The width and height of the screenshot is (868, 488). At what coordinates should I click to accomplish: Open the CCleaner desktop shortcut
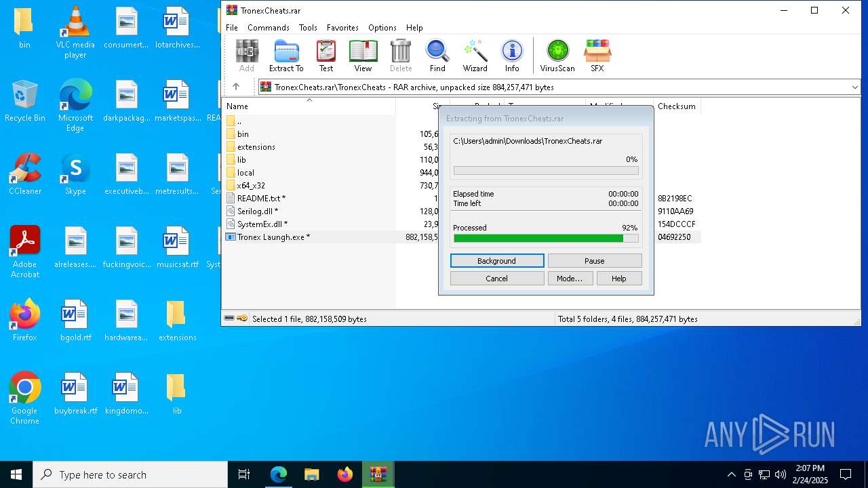pos(24,174)
